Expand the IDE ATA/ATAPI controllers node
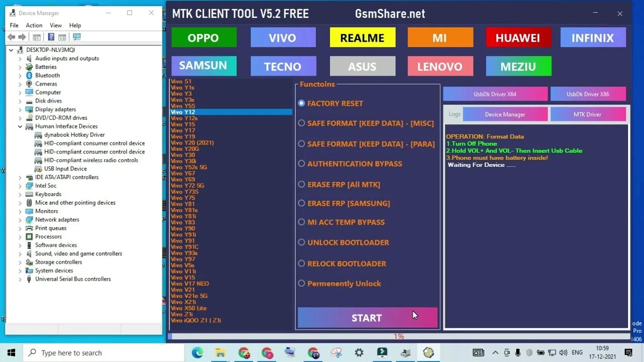This screenshot has width=644, height=362. pyautogui.click(x=20, y=177)
